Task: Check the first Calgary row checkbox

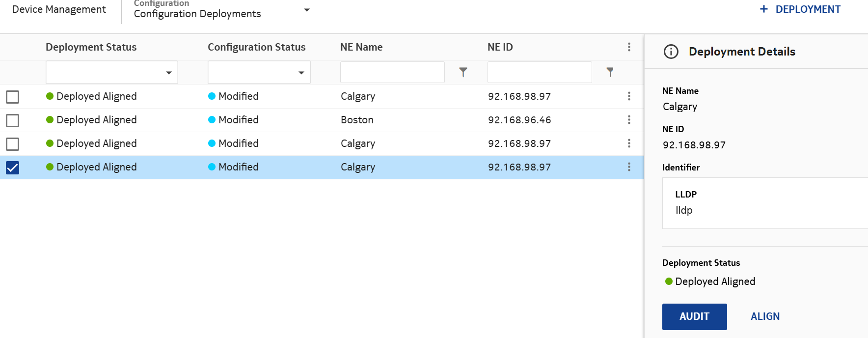Action: pos(13,97)
